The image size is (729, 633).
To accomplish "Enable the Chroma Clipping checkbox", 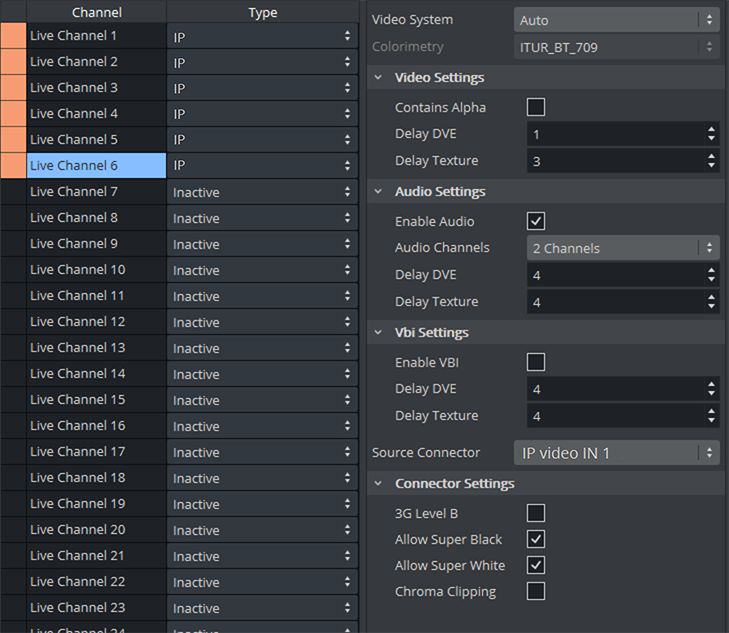I will coord(536,591).
